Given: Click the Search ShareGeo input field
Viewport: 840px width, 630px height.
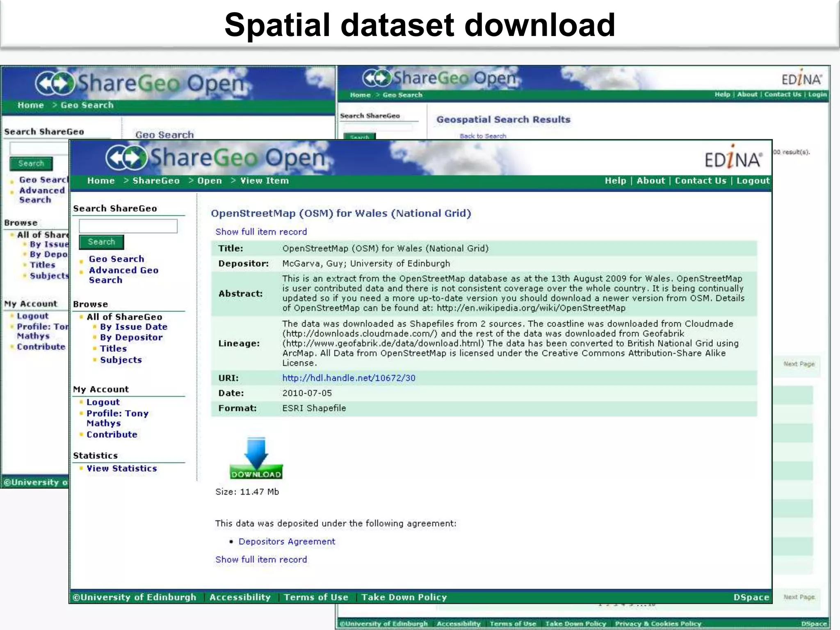Looking at the screenshot, I should (128, 226).
